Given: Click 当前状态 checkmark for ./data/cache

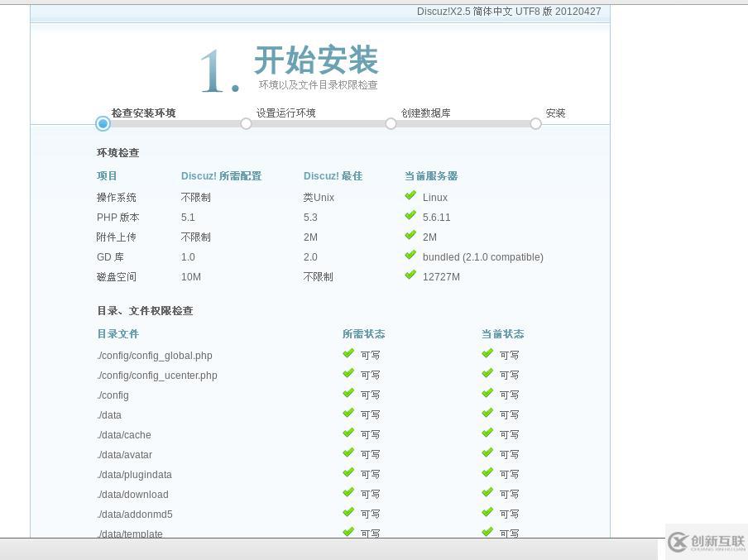Looking at the screenshot, I should [487, 433].
